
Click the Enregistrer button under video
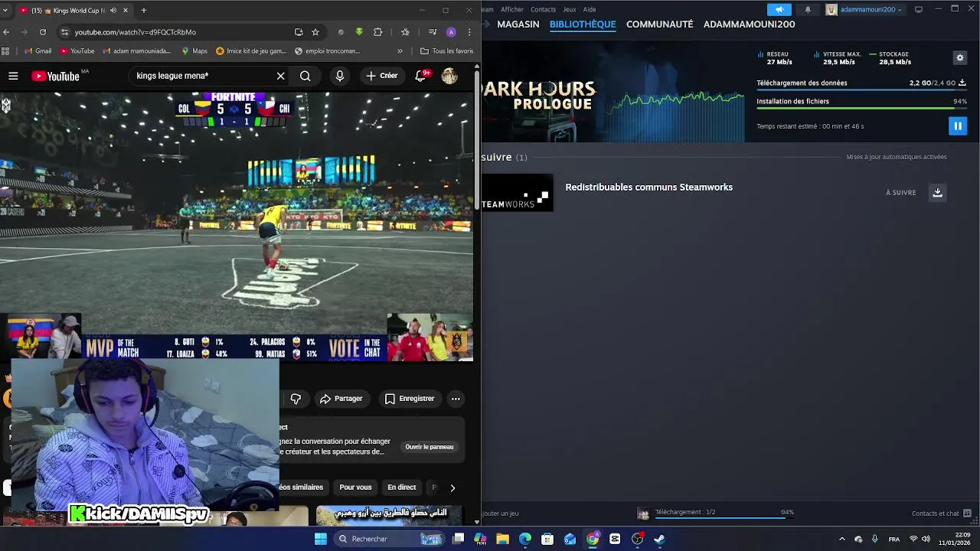click(410, 399)
